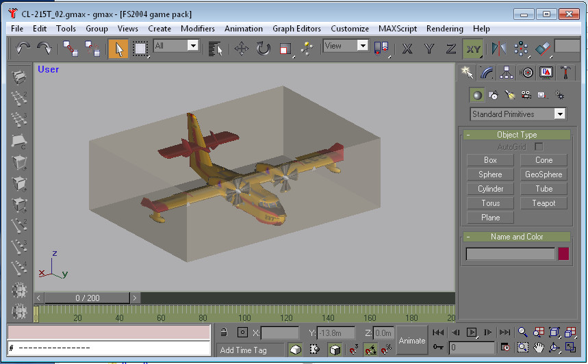Click the Redo arrow icon
Viewport: 588px width, 364px height.
click(x=44, y=49)
